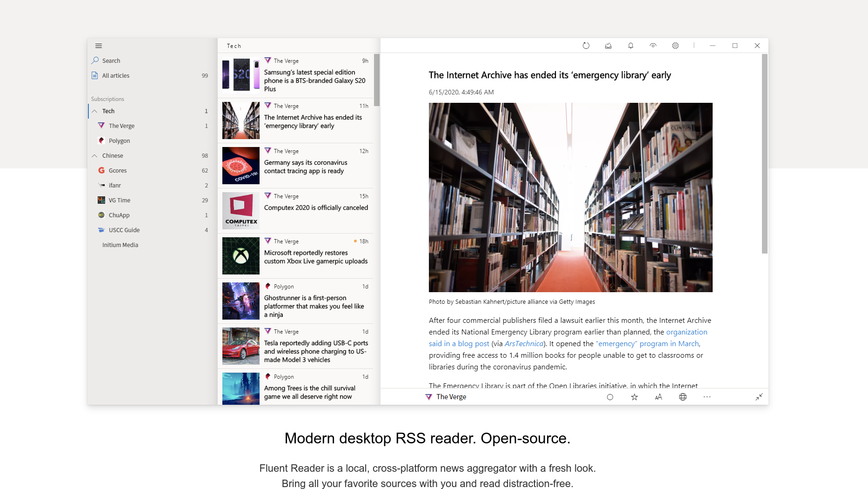Open Tesla USB-C ports article
Screen dimensions: 868x495
point(296,346)
